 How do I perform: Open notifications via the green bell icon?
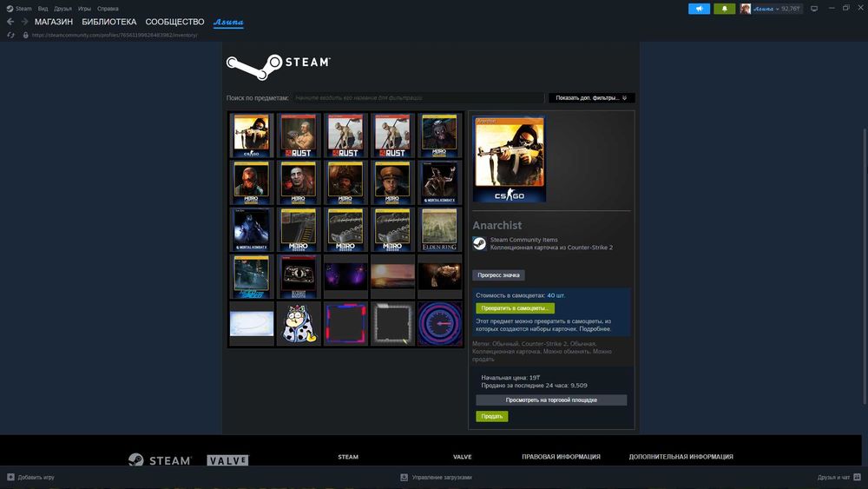click(724, 9)
